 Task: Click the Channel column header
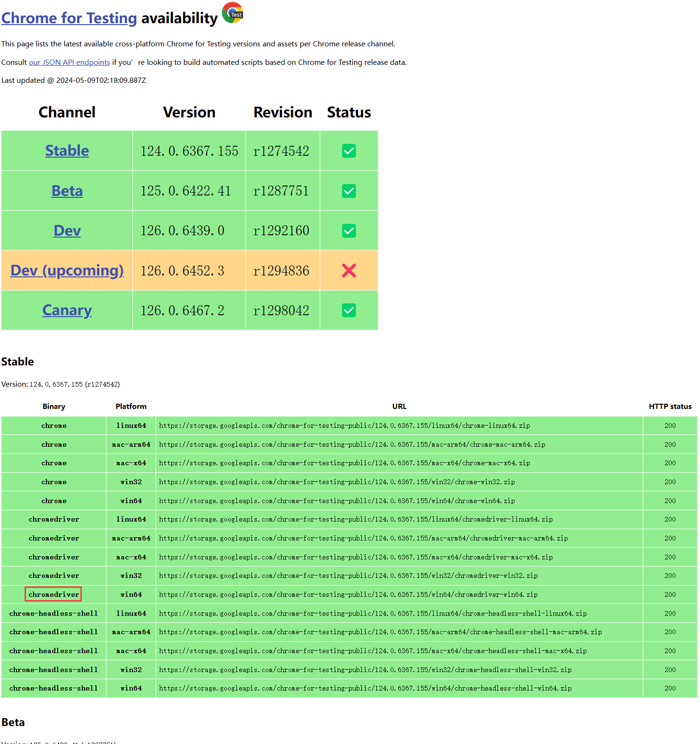[67, 112]
